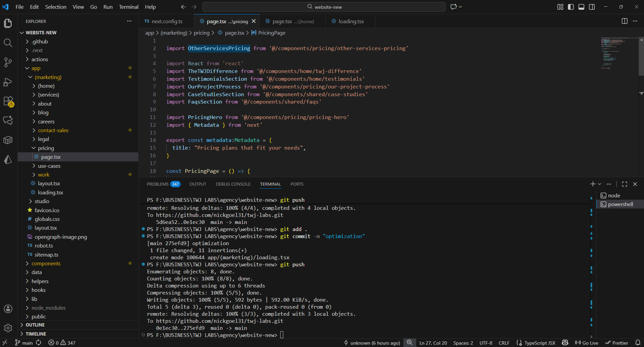Image resolution: width=644 pixels, height=347 pixels.
Task: Open the Accounts icon in activity bar
Action: (8, 309)
